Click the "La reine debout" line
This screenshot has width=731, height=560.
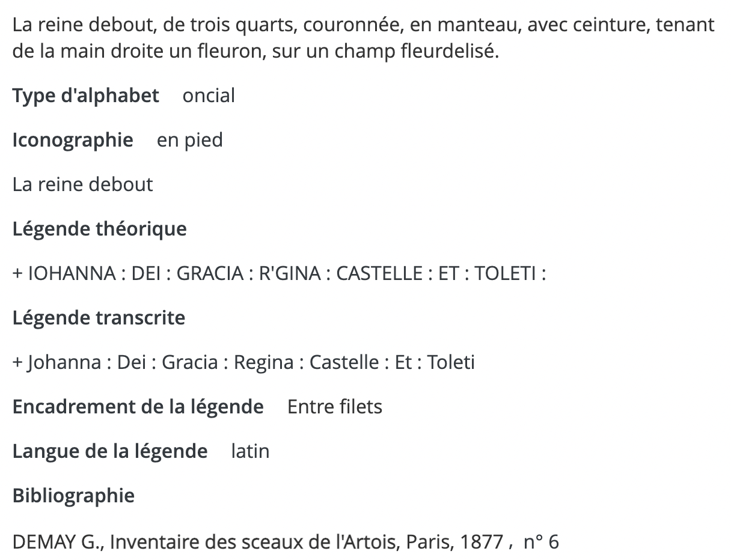83,184
